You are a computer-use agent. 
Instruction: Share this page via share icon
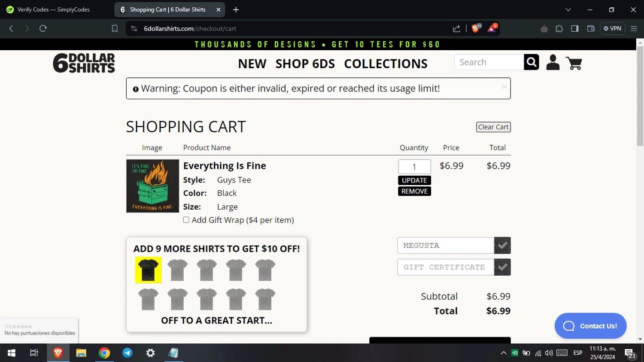[456, 28]
